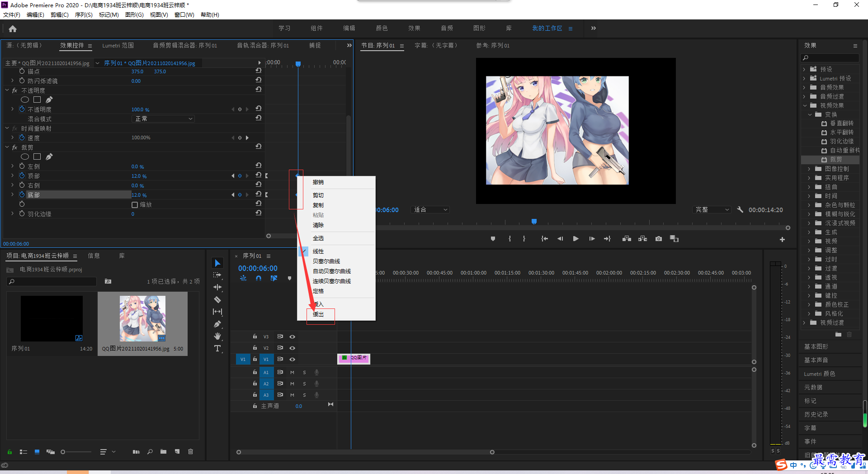Toggle V3 track output eye

click(292, 337)
